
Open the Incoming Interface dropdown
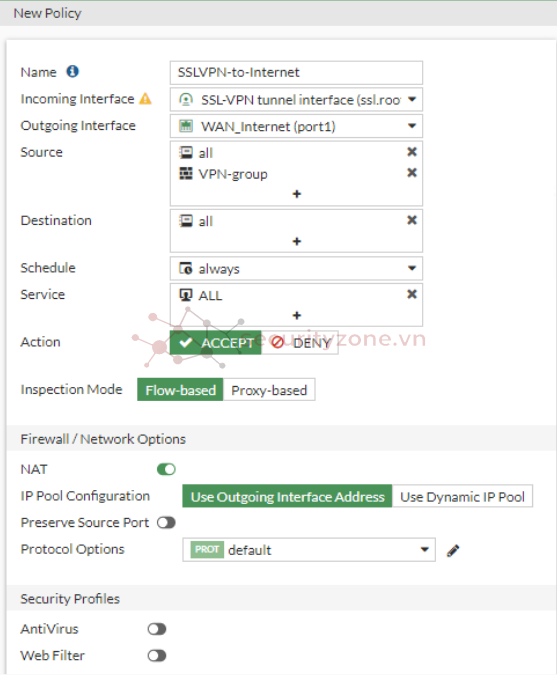tap(296, 99)
